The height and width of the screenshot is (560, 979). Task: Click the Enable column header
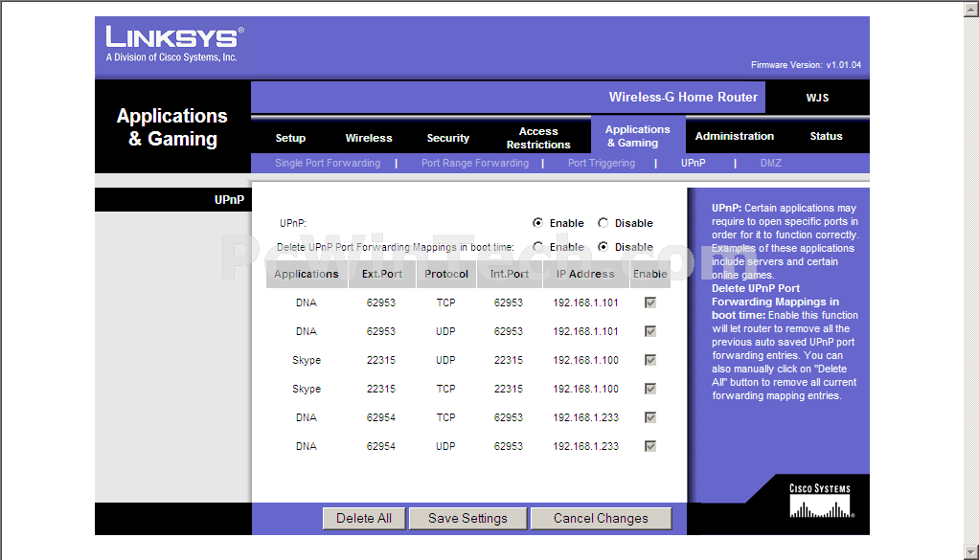650,274
